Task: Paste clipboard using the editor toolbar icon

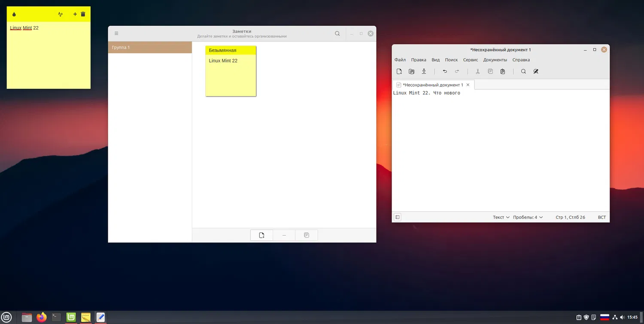Action: pos(503,72)
